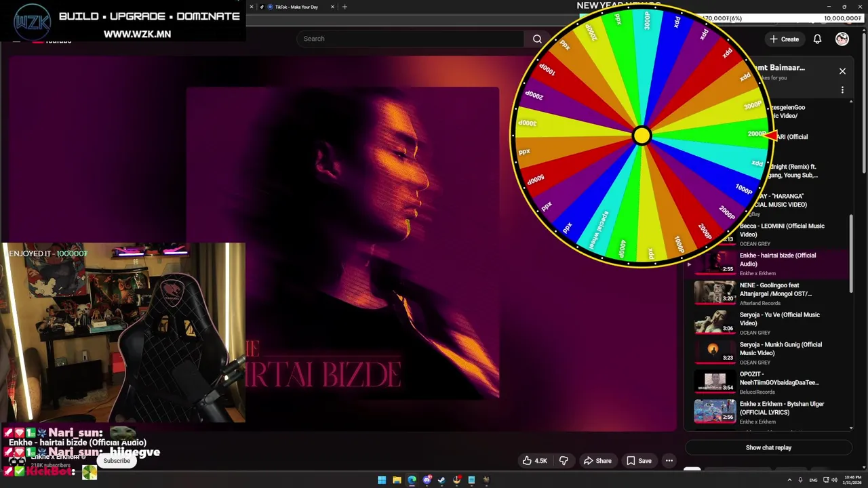This screenshot has width=868, height=488.
Task: Open Windows Start menu
Action: 382,480
